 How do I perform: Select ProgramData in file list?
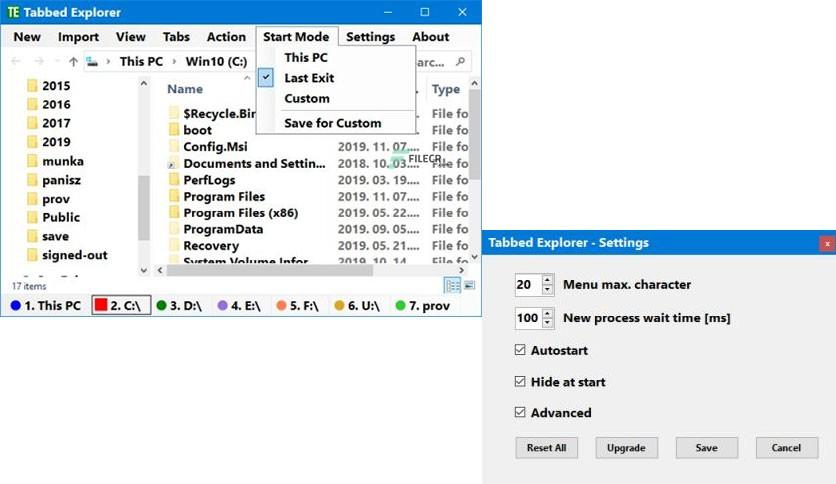click(x=223, y=229)
